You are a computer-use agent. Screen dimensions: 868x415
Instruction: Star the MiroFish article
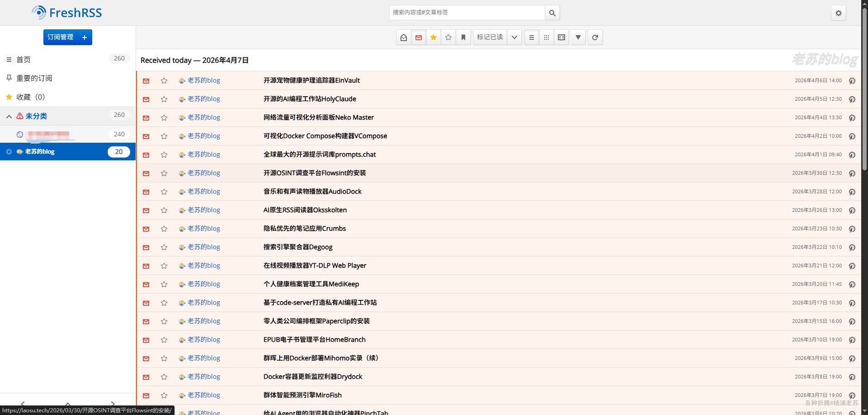164,396
